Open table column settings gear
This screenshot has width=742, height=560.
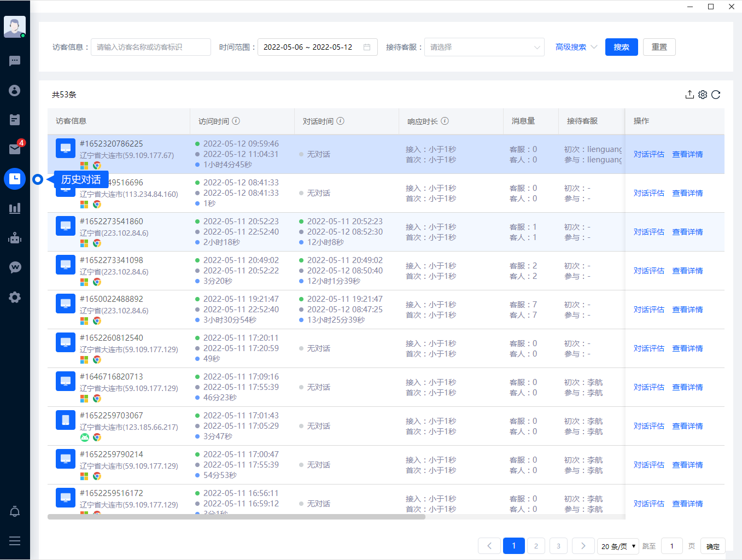[703, 95]
